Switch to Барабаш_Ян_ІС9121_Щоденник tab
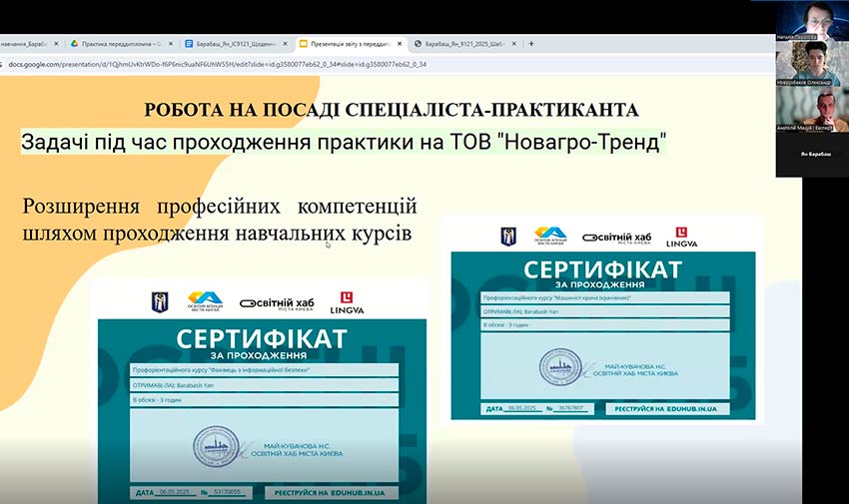849x504 pixels. tap(236, 44)
